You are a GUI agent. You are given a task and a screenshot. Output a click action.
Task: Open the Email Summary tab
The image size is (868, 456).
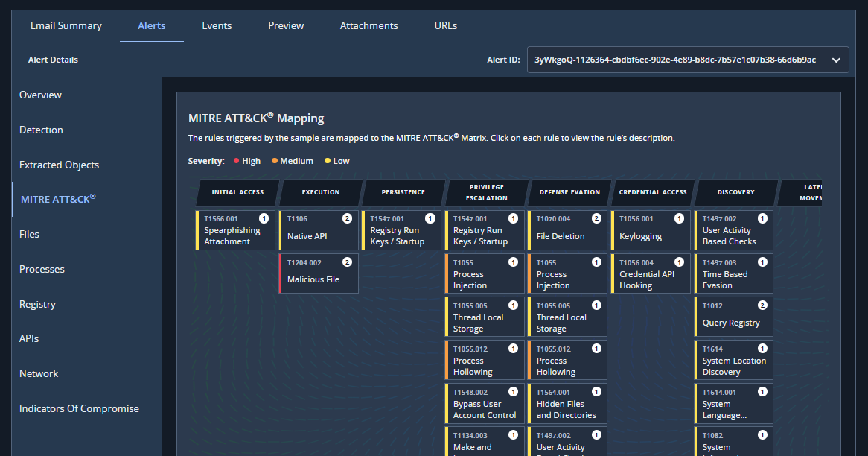66,25
